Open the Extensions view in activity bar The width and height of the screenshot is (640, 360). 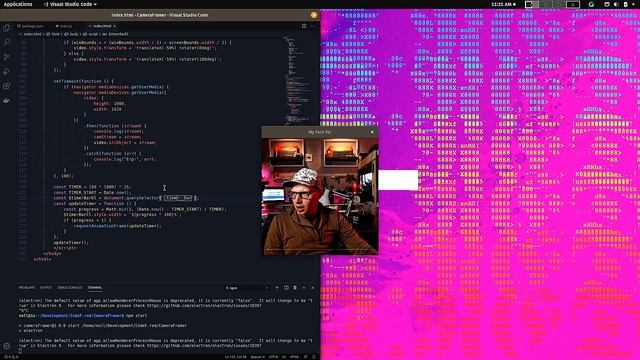pyautogui.click(x=7, y=86)
